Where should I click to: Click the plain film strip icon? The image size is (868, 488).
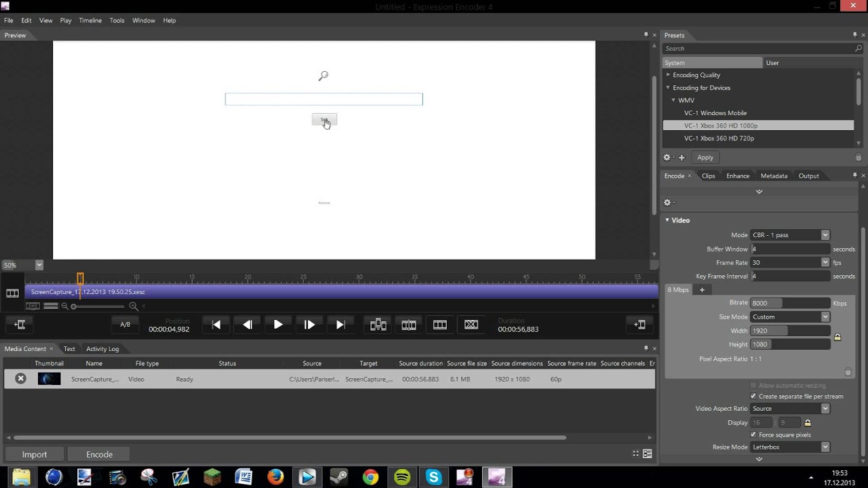point(440,325)
